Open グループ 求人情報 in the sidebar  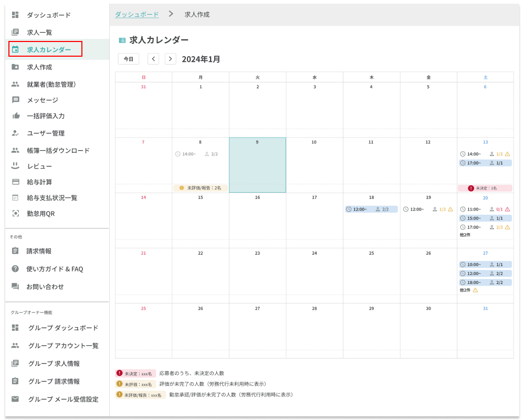(54, 363)
